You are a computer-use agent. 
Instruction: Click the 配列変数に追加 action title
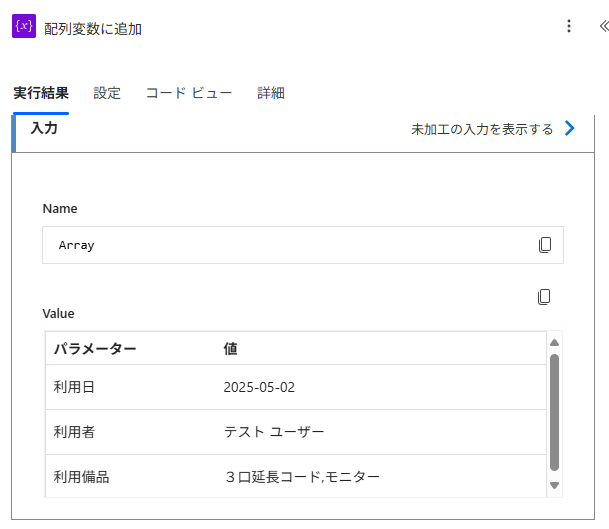pyautogui.click(x=93, y=29)
